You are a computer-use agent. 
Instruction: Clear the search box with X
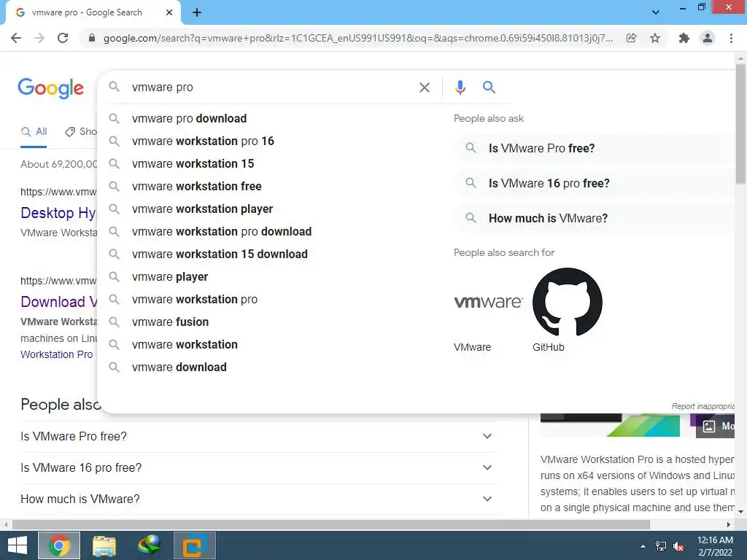point(424,87)
